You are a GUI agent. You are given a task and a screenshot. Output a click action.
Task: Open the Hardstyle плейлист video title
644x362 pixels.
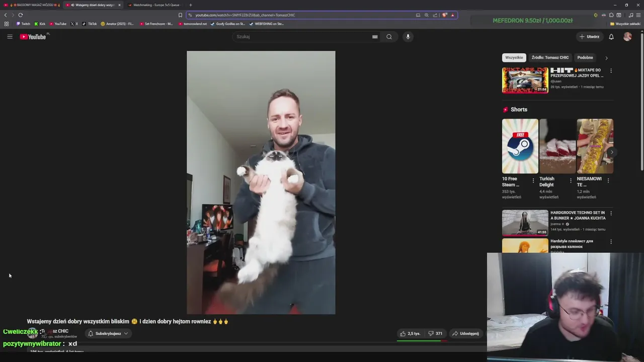tap(572, 244)
